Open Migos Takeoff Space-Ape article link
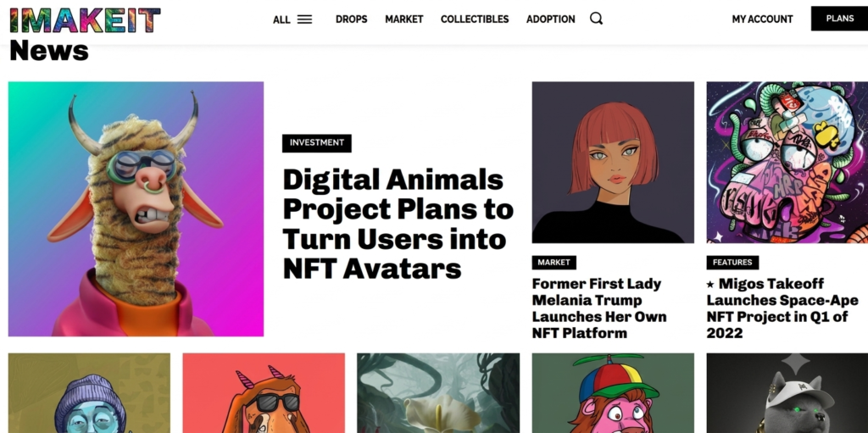 [x=782, y=308]
